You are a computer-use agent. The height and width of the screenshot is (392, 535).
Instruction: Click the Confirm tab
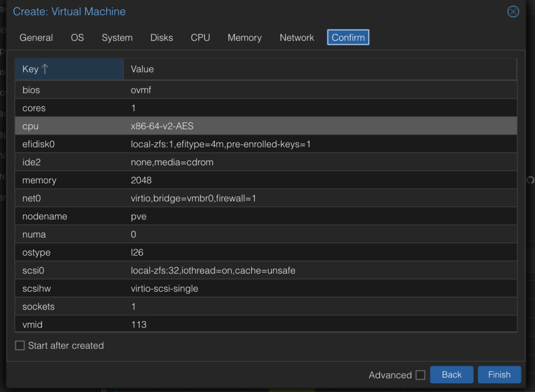[x=348, y=38]
